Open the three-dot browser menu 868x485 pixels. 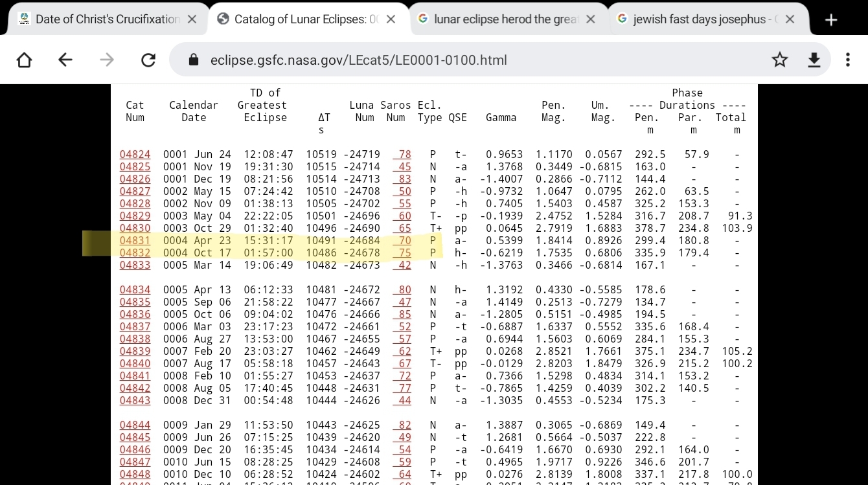848,60
